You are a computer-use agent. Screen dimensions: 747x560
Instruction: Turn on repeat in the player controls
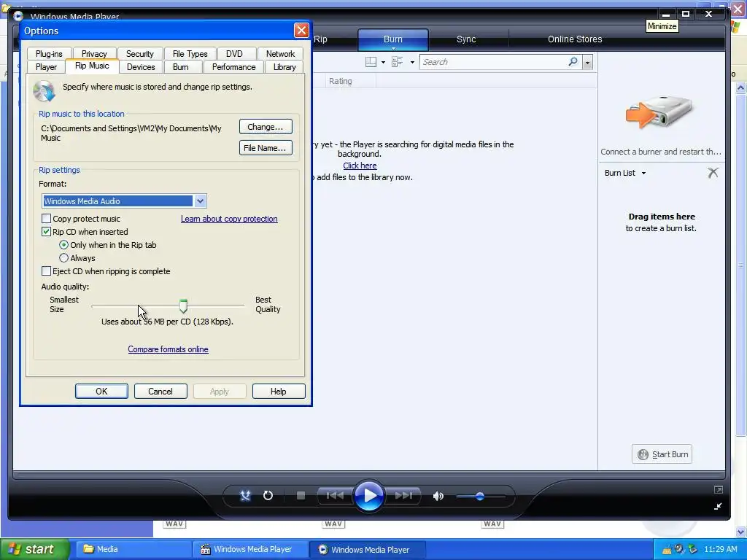(268, 496)
